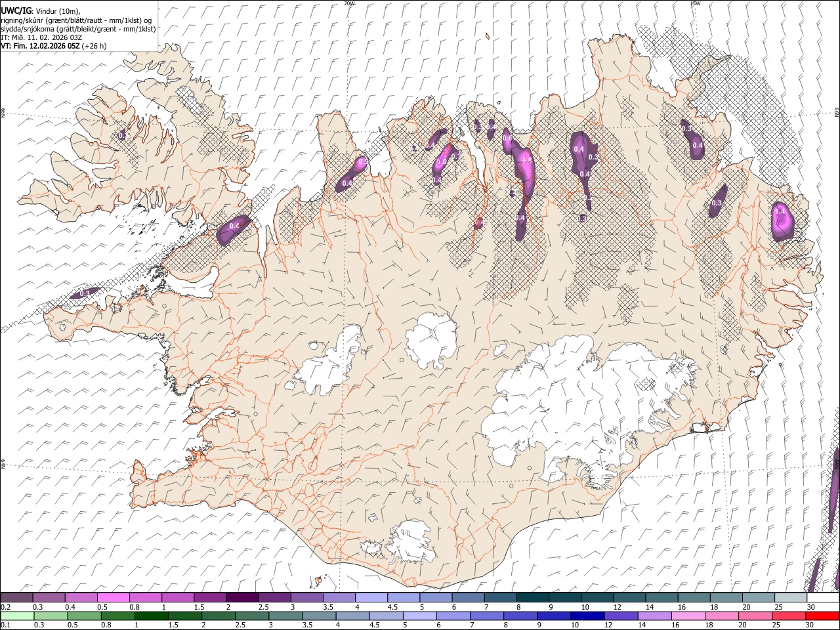Click the 'UWC/IG: Vindur (10m)' title text

point(40,10)
